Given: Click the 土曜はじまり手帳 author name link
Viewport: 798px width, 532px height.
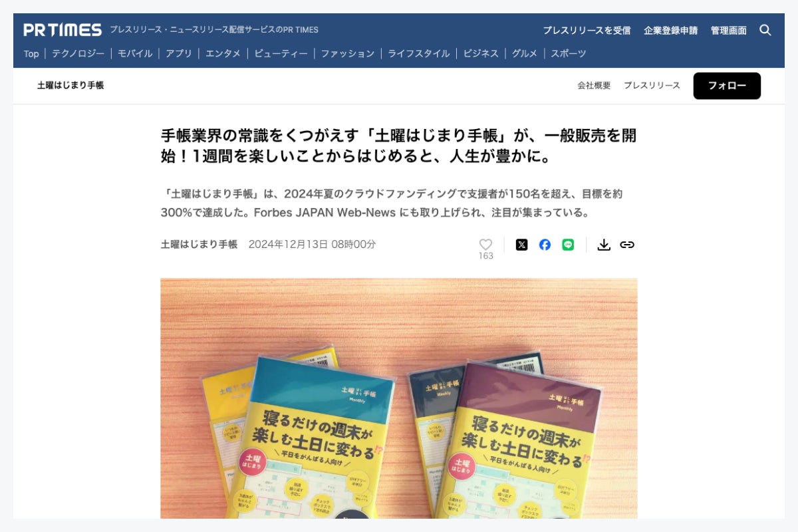Looking at the screenshot, I should pyautogui.click(x=199, y=244).
